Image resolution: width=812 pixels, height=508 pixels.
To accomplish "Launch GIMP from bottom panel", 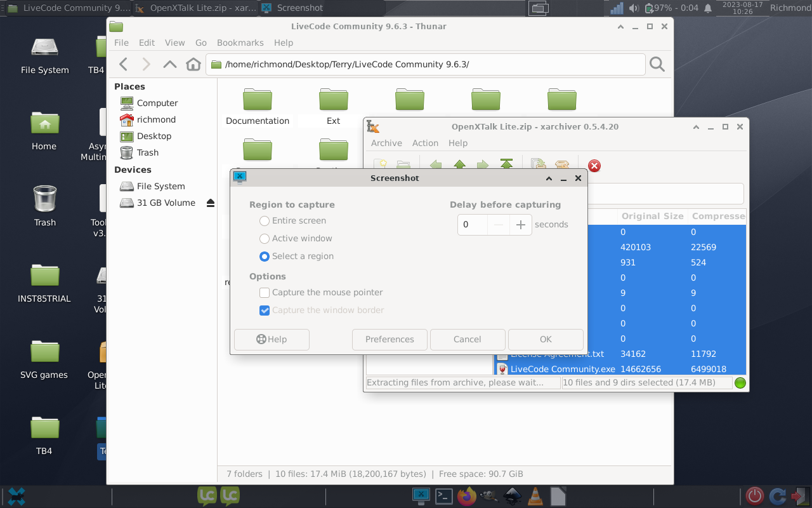I will (x=489, y=496).
